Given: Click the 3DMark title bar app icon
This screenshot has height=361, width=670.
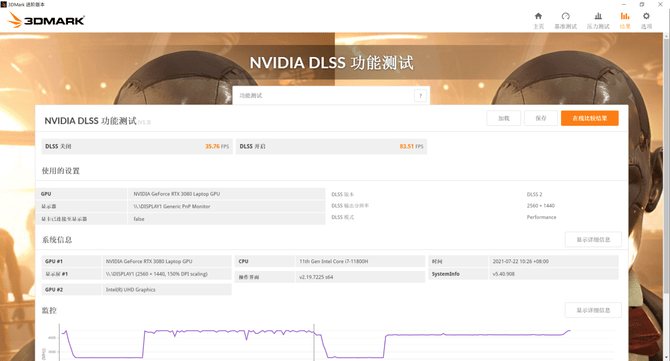Looking at the screenshot, I should pos(4,4).
